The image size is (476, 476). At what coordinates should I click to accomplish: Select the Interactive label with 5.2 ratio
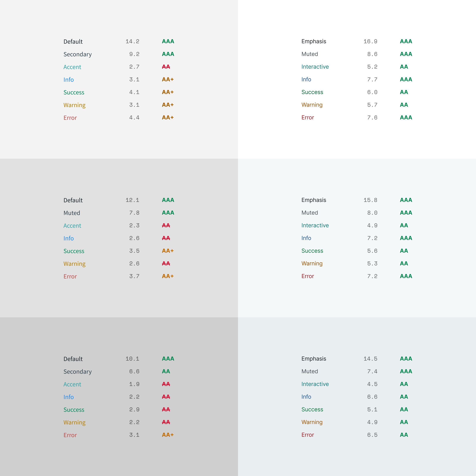coord(315,67)
